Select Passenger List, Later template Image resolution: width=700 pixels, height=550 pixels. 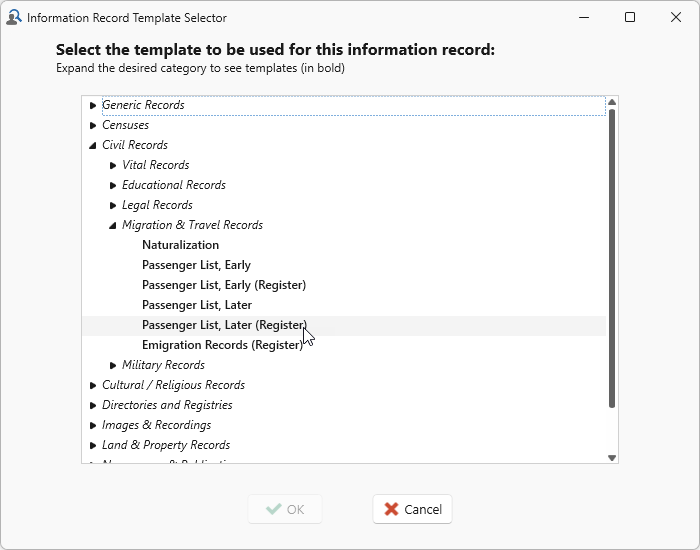coord(196,305)
